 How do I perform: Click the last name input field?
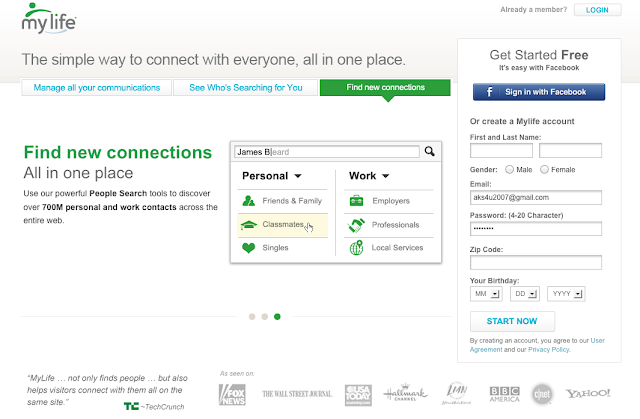click(x=570, y=151)
